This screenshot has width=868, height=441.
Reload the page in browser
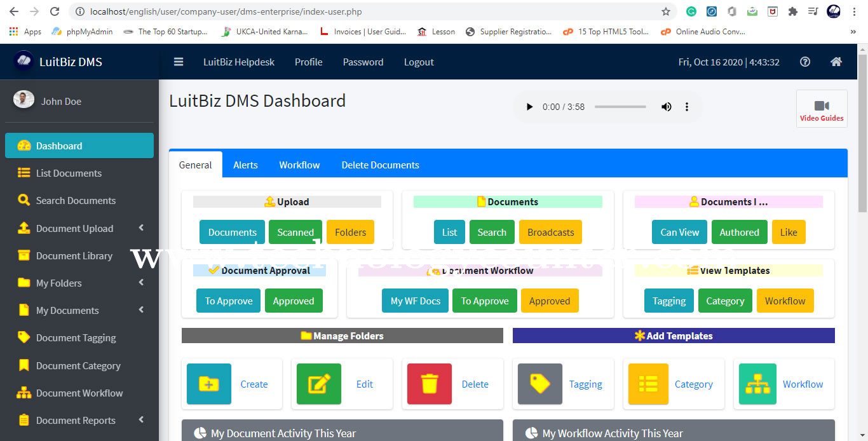coord(55,11)
